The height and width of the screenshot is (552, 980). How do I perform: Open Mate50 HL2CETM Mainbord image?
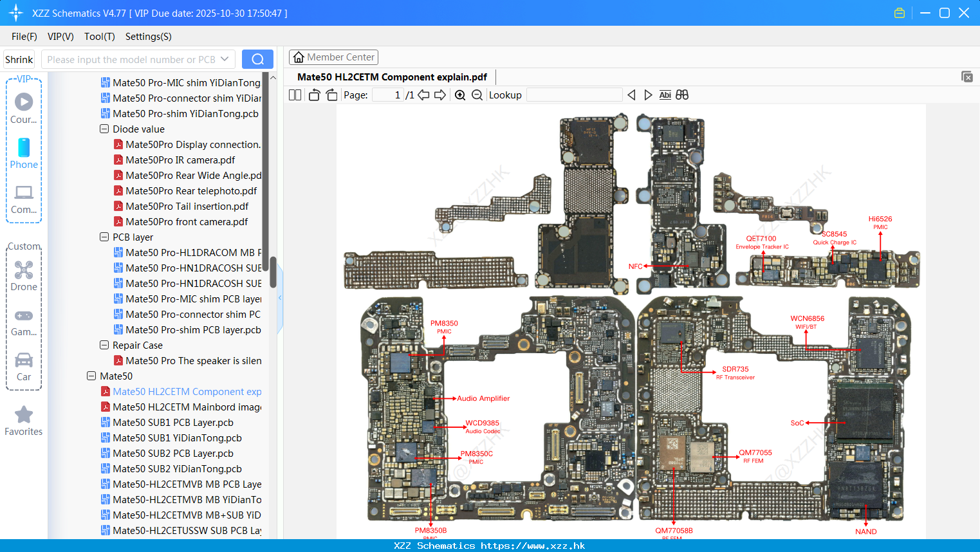[x=181, y=407]
